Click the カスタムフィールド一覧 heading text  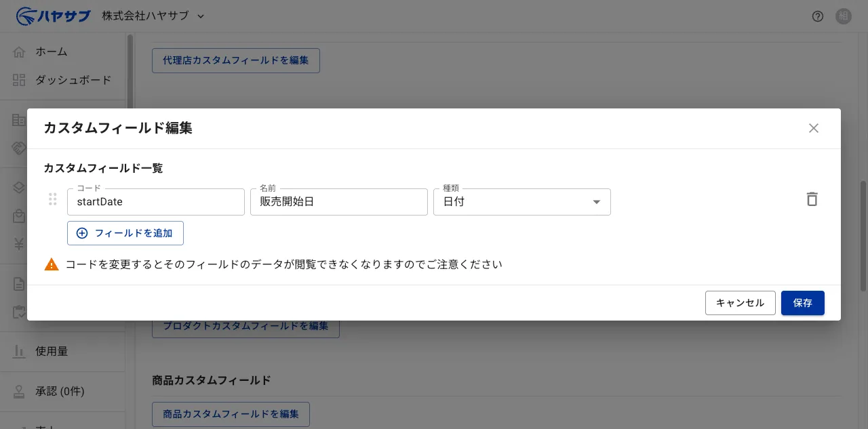tap(103, 168)
